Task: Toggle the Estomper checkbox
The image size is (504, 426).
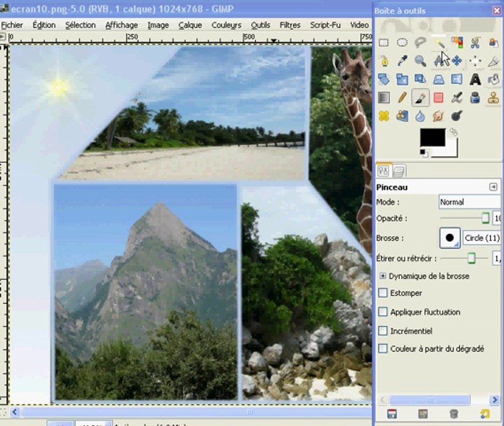Action: coord(383,293)
